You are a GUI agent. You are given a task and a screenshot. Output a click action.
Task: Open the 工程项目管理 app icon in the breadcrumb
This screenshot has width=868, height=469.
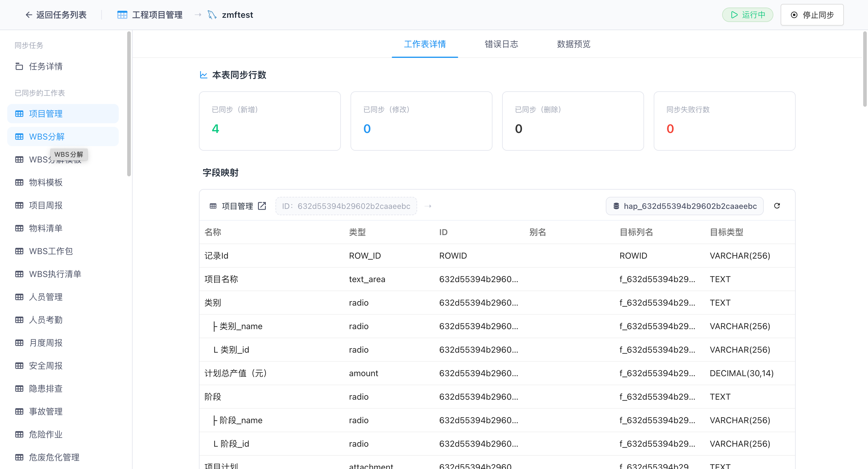(122, 15)
